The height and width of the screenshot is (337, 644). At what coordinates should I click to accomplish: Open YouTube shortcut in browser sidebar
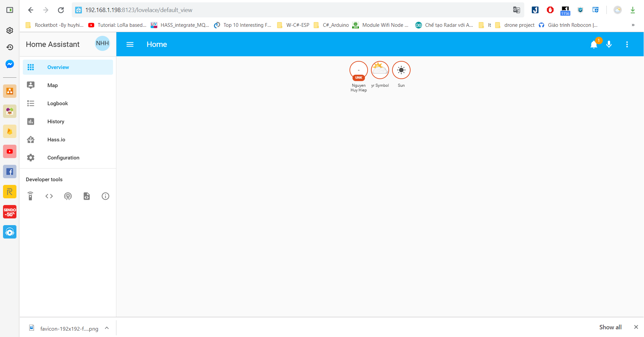click(10, 151)
